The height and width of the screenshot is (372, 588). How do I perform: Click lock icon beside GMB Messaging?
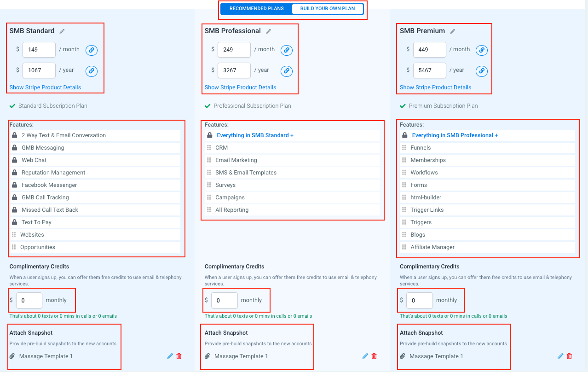[14, 148]
